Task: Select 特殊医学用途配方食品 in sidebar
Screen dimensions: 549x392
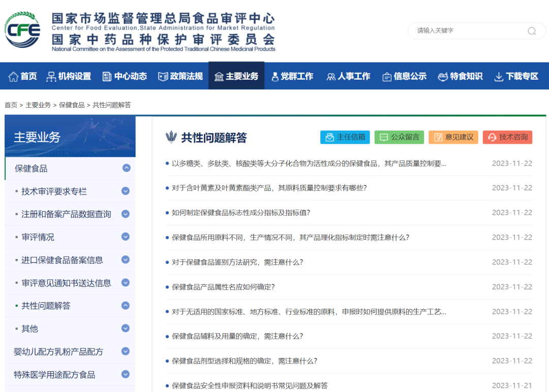Action: coord(54,375)
